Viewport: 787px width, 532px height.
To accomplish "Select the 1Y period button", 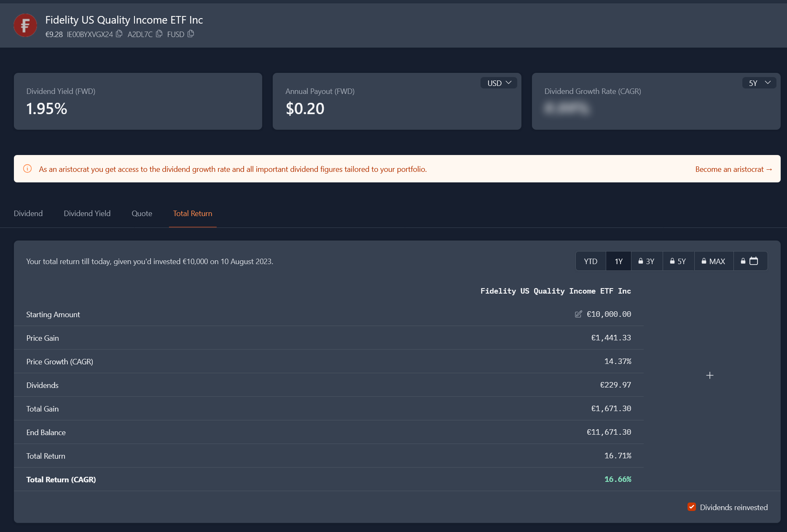I will tap(618, 261).
